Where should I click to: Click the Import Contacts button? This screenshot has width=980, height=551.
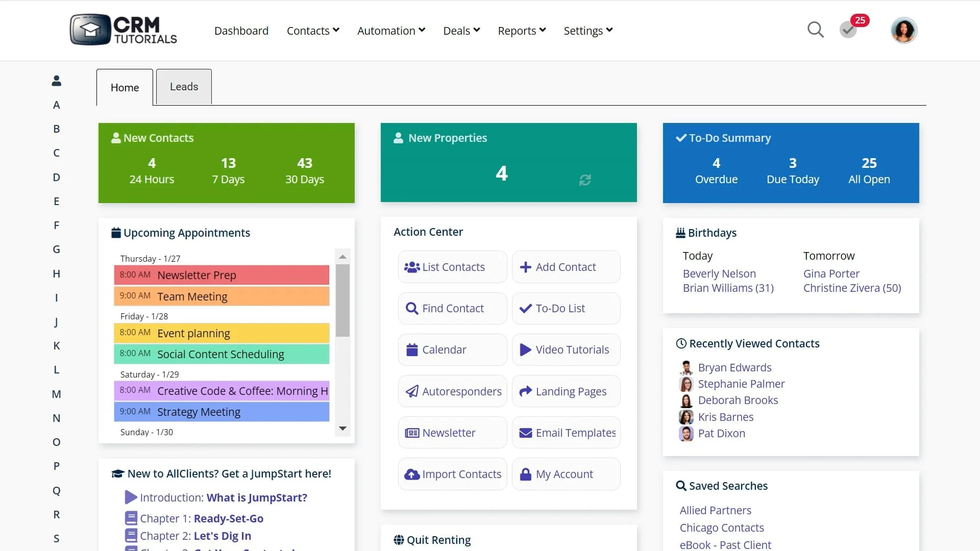pos(452,474)
